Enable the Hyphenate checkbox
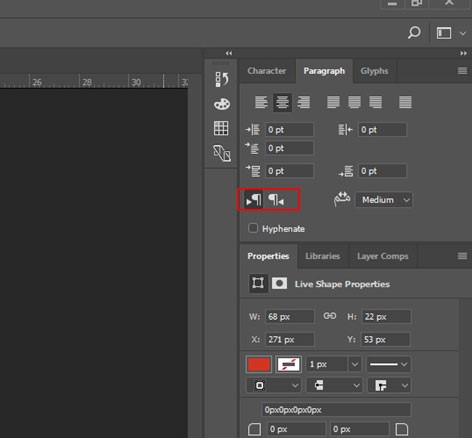 [253, 228]
